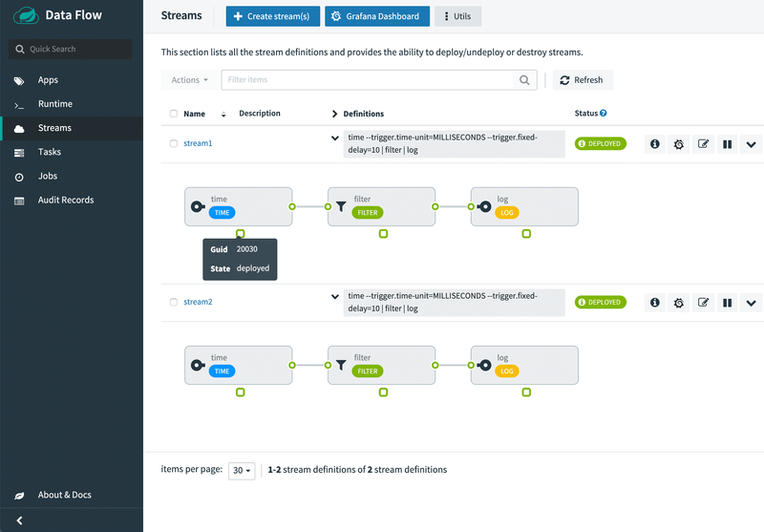Collapse the sidebar with the left arrow

[x=19, y=521]
